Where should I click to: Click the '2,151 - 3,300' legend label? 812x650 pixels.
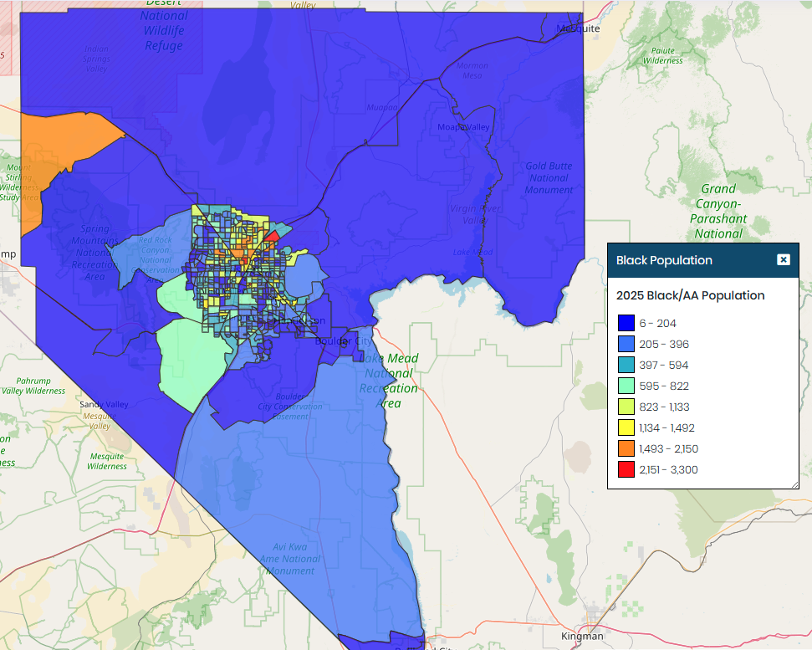668,470
